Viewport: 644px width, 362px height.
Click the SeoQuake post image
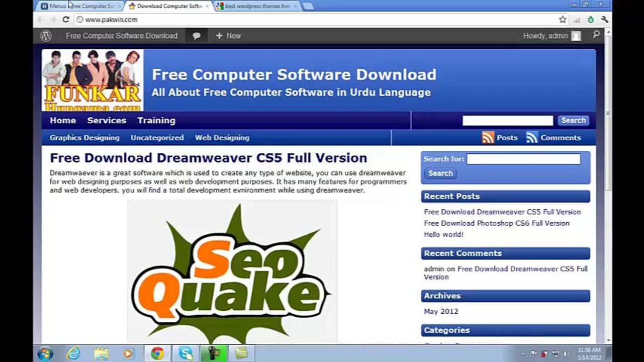231,271
